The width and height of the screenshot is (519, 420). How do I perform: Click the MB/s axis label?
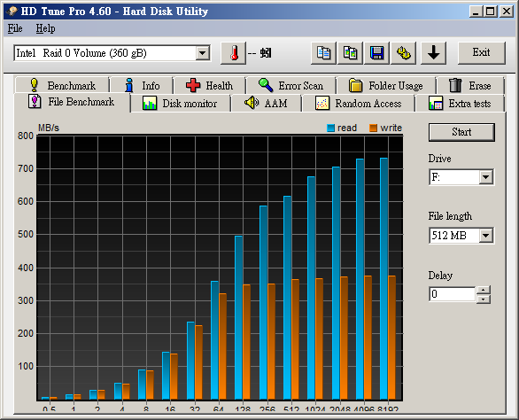coord(49,128)
